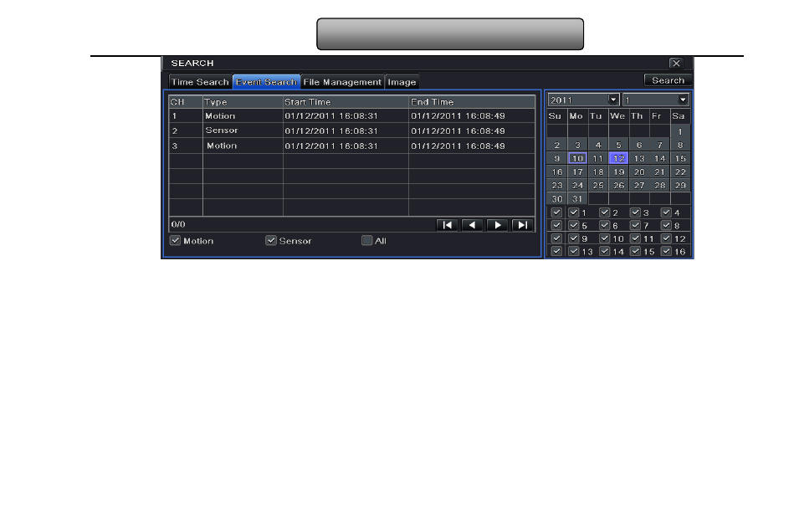Choose day 17 in the calendar

click(x=577, y=172)
